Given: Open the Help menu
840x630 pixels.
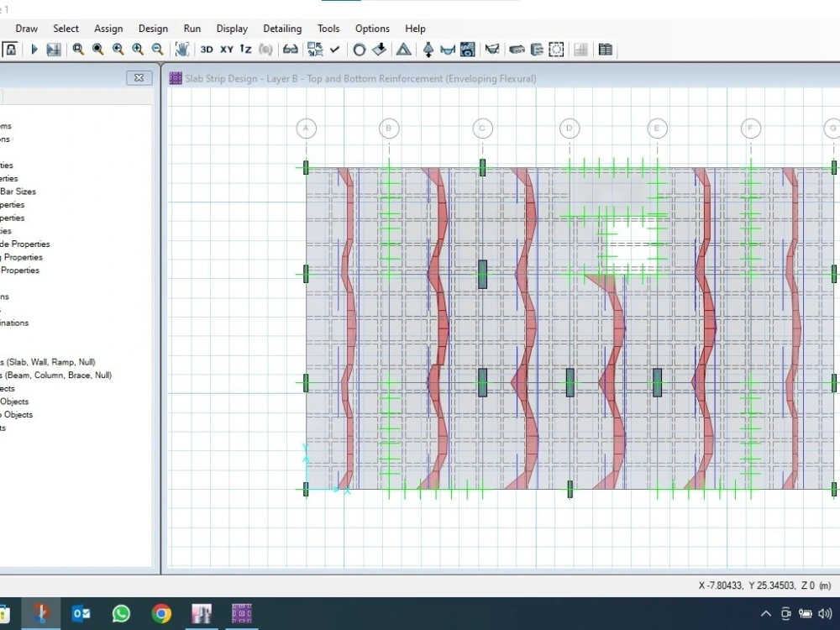Looking at the screenshot, I should coord(415,29).
